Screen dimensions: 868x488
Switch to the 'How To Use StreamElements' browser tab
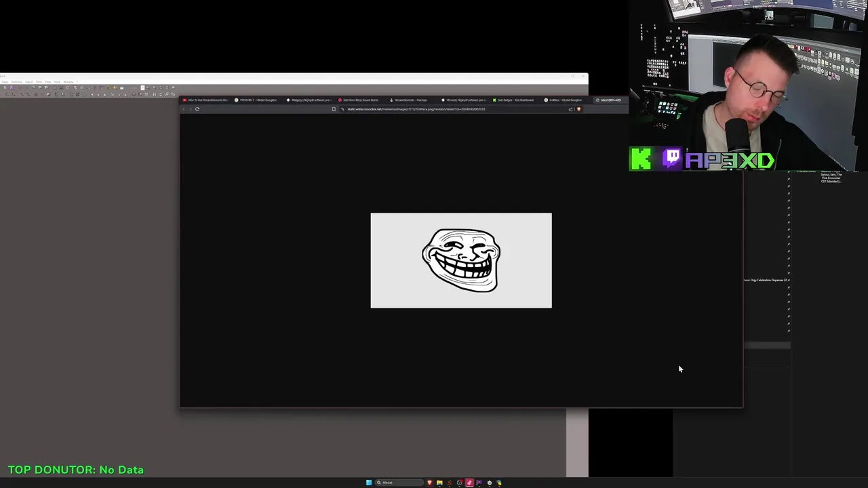(206, 100)
